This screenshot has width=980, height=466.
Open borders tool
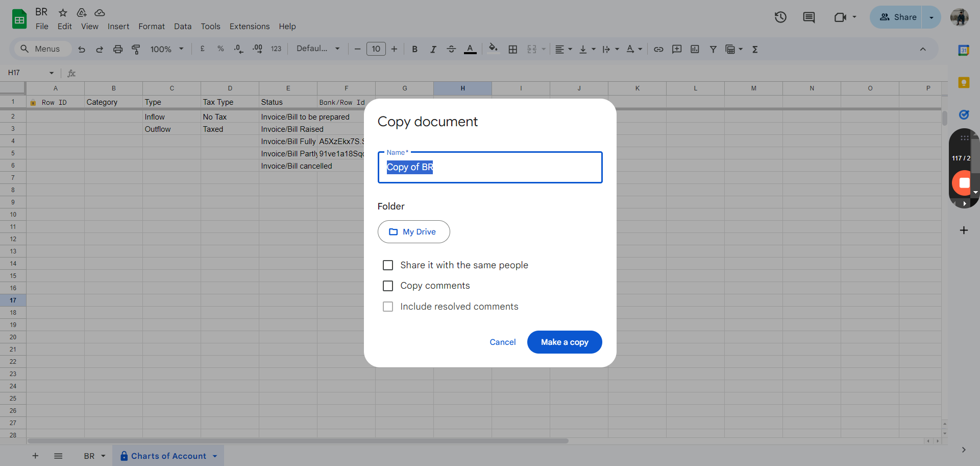(513, 49)
